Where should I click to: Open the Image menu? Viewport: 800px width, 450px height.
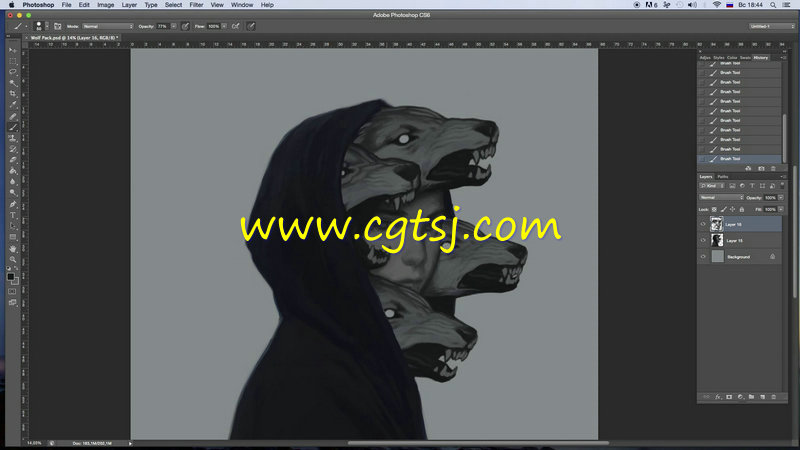point(106,5)
